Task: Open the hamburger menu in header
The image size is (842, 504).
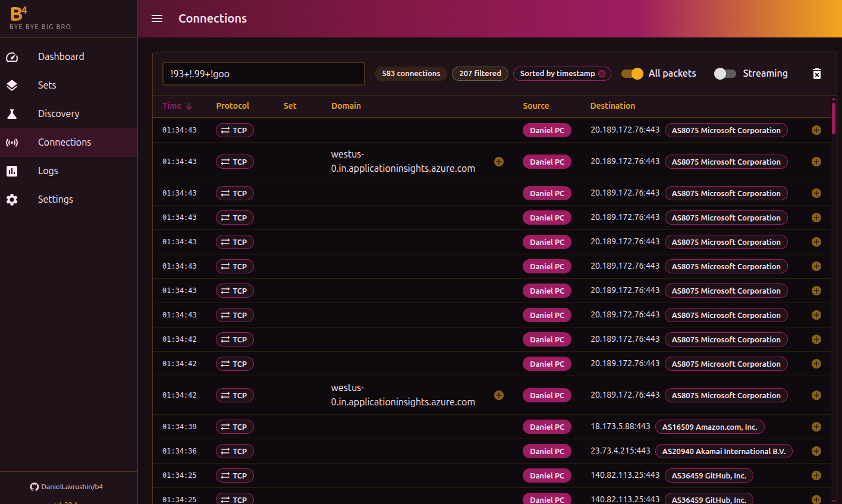Action: [x=157, y=18]
